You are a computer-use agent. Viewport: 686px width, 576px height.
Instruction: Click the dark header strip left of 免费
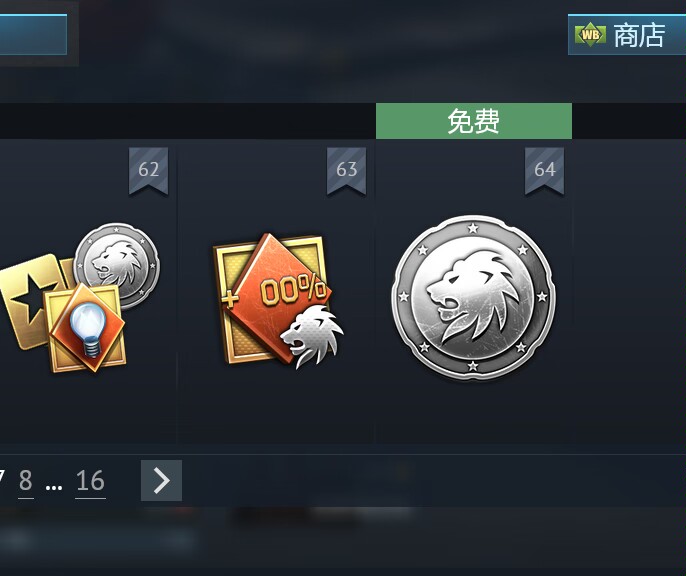tap(188, 121)
